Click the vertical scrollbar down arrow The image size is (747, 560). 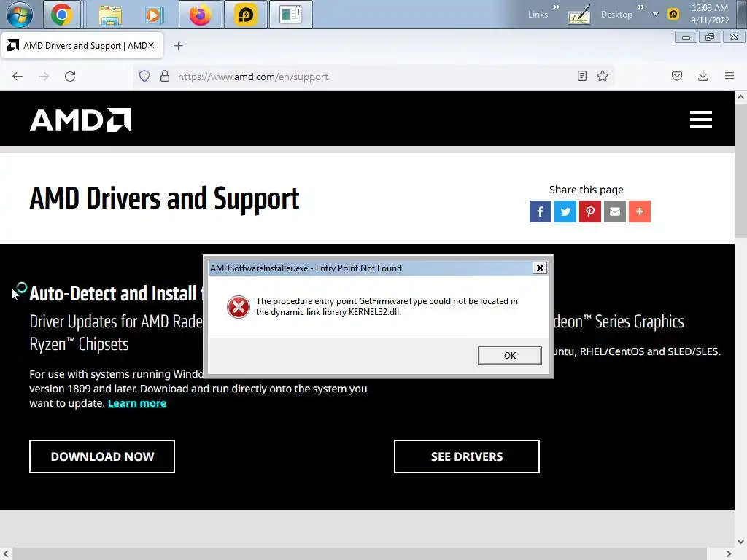point(741,542)
